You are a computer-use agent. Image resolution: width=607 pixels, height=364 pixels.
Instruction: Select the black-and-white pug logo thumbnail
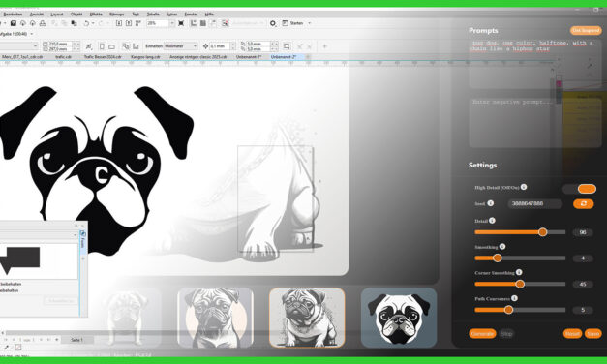coord(399,318)
